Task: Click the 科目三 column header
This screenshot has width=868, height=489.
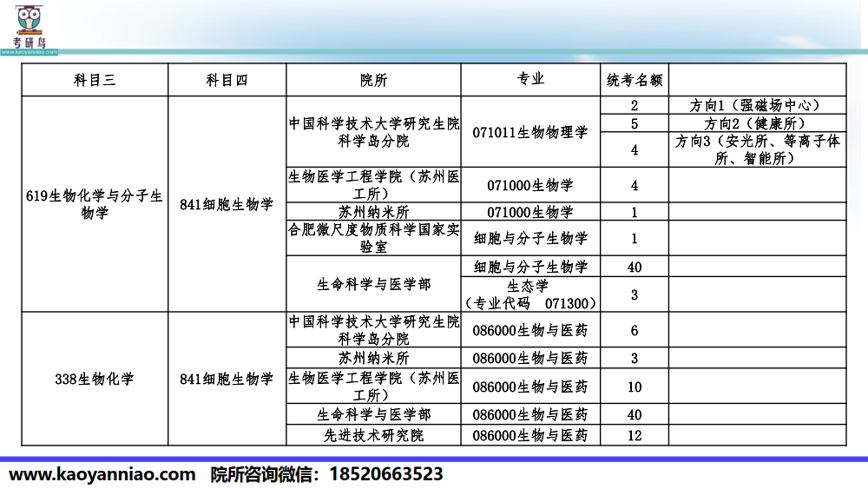Action: (95, 80)
